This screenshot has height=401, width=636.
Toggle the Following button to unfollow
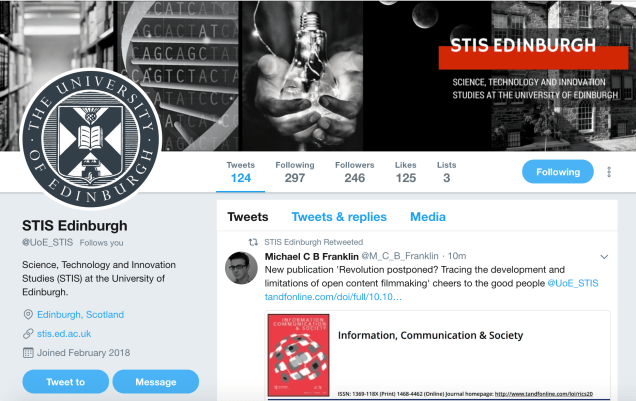coord(558,172)
